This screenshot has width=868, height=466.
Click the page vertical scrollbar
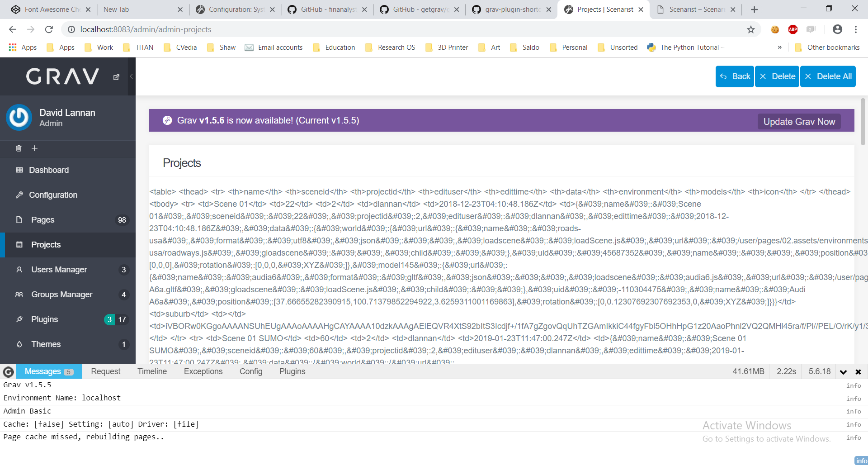tap(863, 122)
